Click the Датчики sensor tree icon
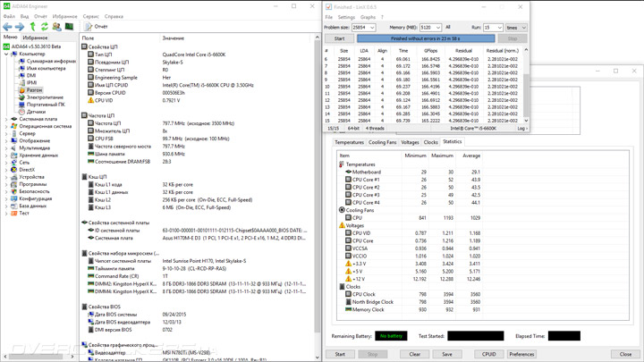The image size is (644, 362). pyautogui.click(x=21, y=112)
